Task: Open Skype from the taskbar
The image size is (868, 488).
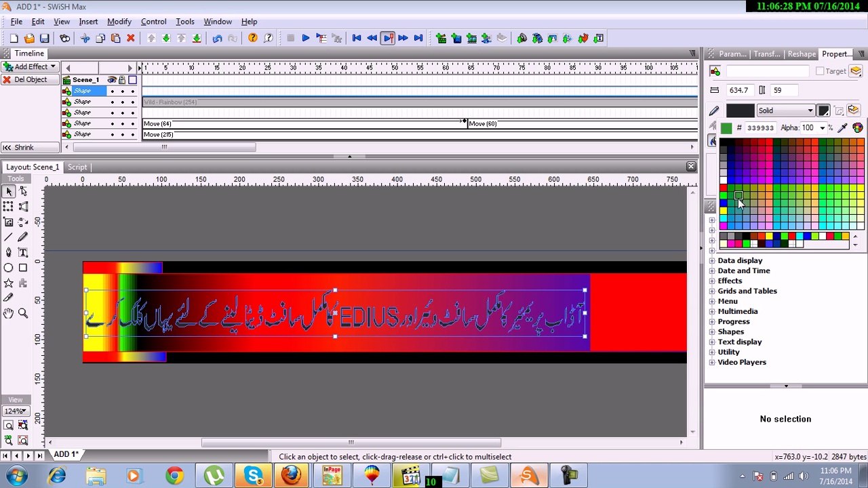Action: [x=253, y=476]
